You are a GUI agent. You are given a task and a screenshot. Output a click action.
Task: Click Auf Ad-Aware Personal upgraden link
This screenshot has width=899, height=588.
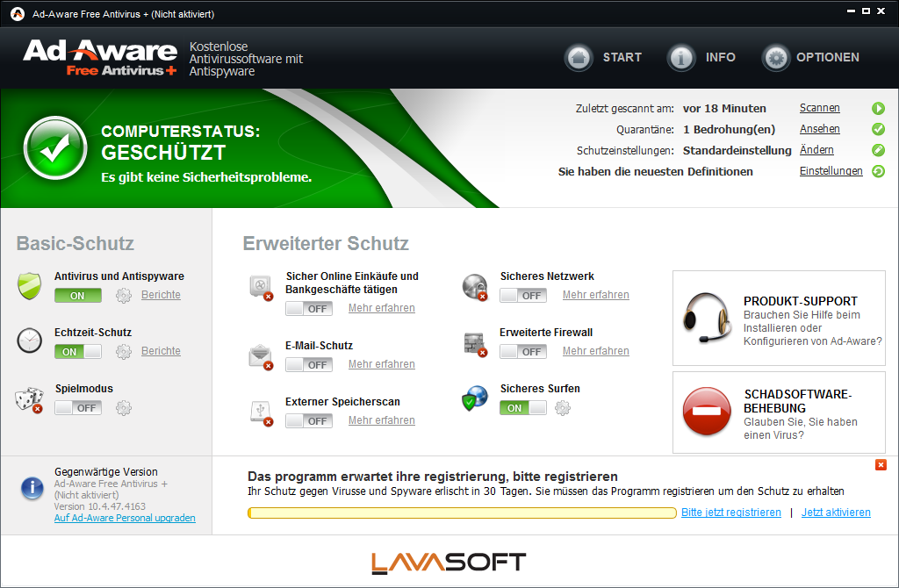pyautogui.click(x=125, y=519)
